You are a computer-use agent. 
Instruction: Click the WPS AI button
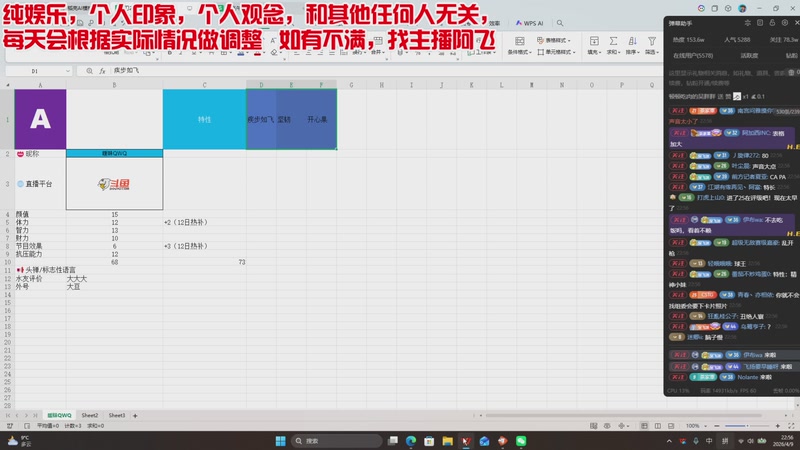[x=530, y=23]
